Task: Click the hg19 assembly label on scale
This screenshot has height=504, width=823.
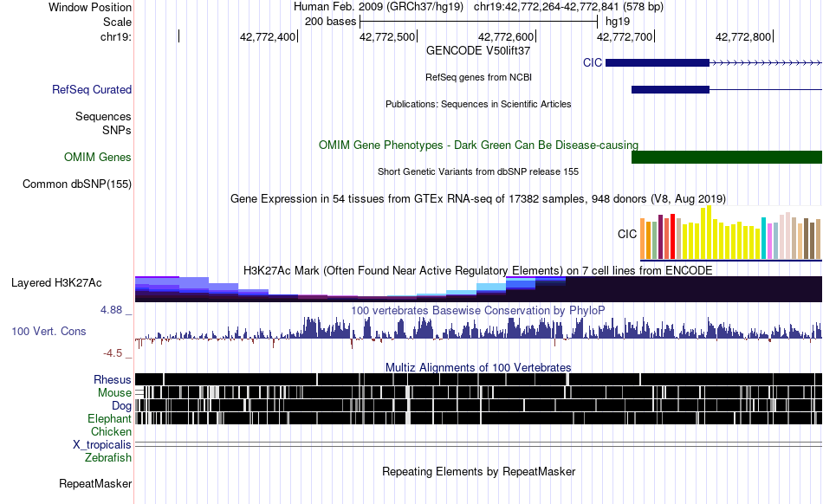Action: pos(618,22)
